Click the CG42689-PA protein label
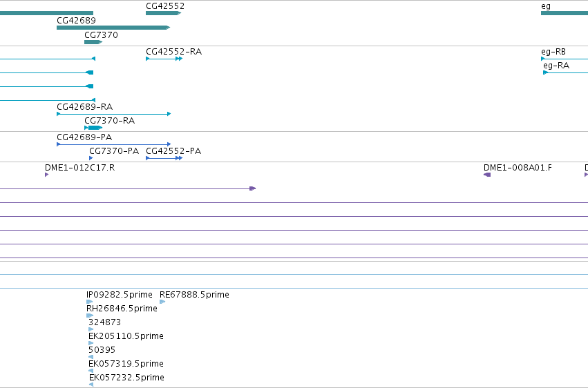Image resolution: width=588 pixels, height=388 pixels. coord(84,137)
